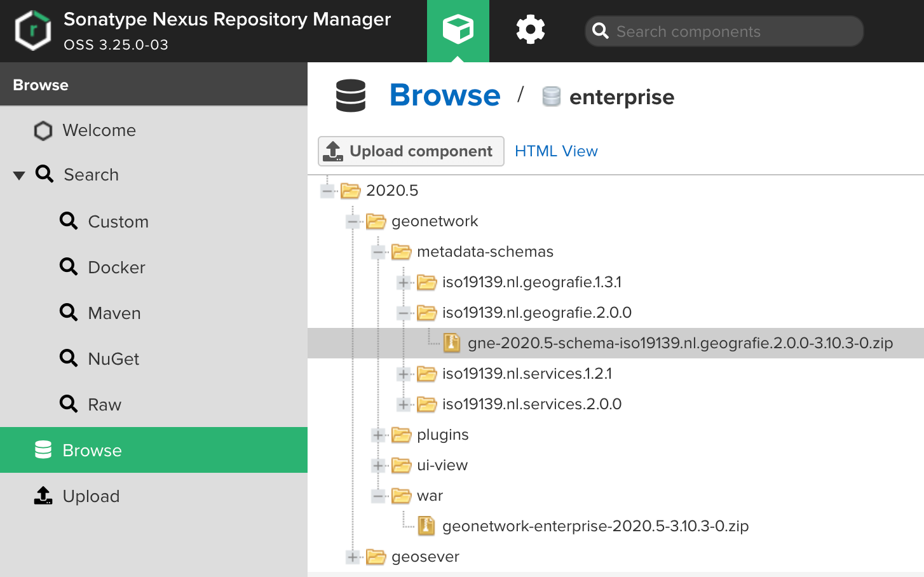Select gne-2020.5-schema-iso19139.nl.geografie zip file

tap(681, 343)
